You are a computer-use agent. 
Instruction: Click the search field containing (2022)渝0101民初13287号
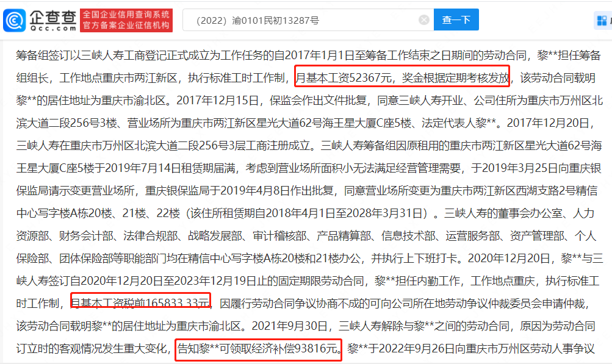point(308,20)
